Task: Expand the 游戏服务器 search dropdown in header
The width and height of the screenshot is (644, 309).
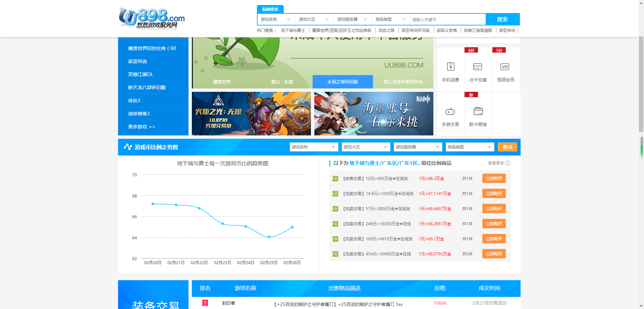Action: [x=353, y=19]
